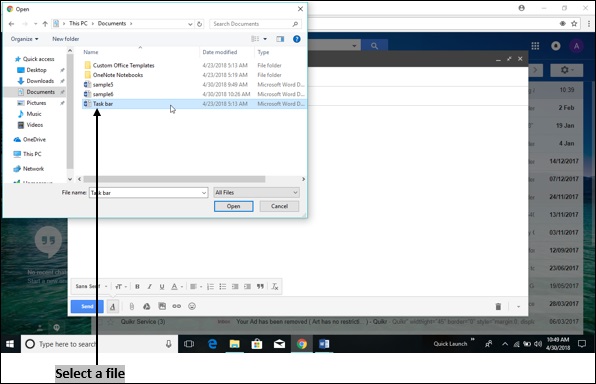The image size is (596, 384).
Task: Select This PC in navigation pane
Action: pos(27,154)
